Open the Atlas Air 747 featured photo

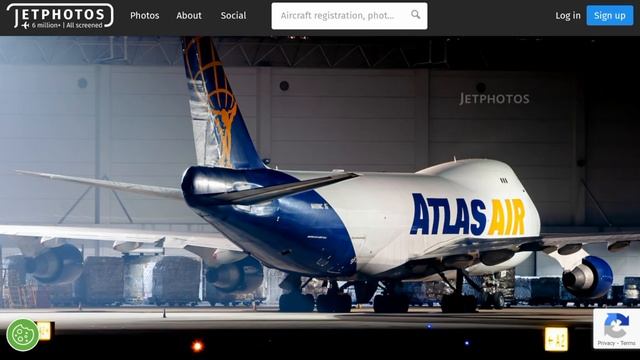(x=320, y=198)
